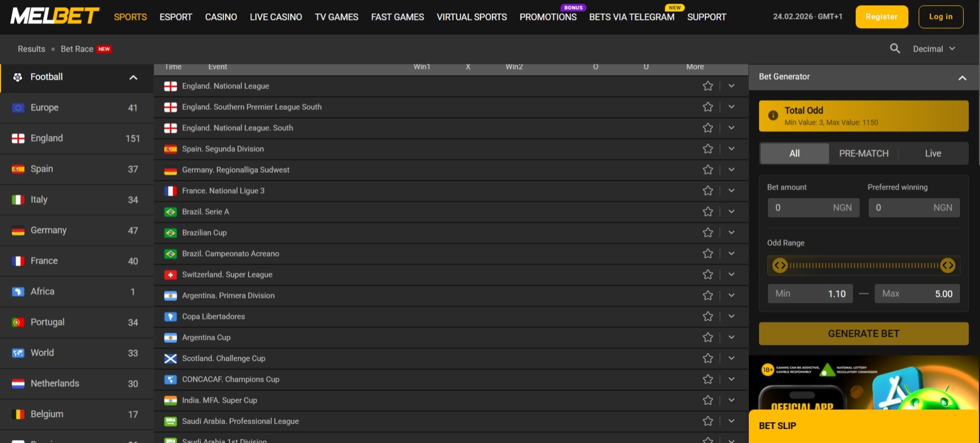This screenshot has height=443, width=980.
Task: Favorite England National League with star
Action: [707, 86]
